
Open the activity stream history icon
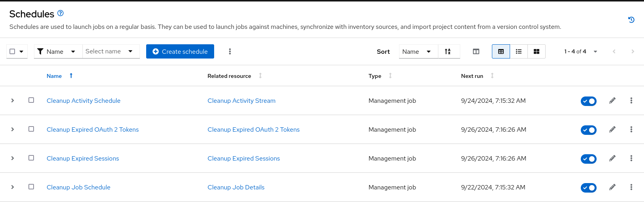pos(631,20)
